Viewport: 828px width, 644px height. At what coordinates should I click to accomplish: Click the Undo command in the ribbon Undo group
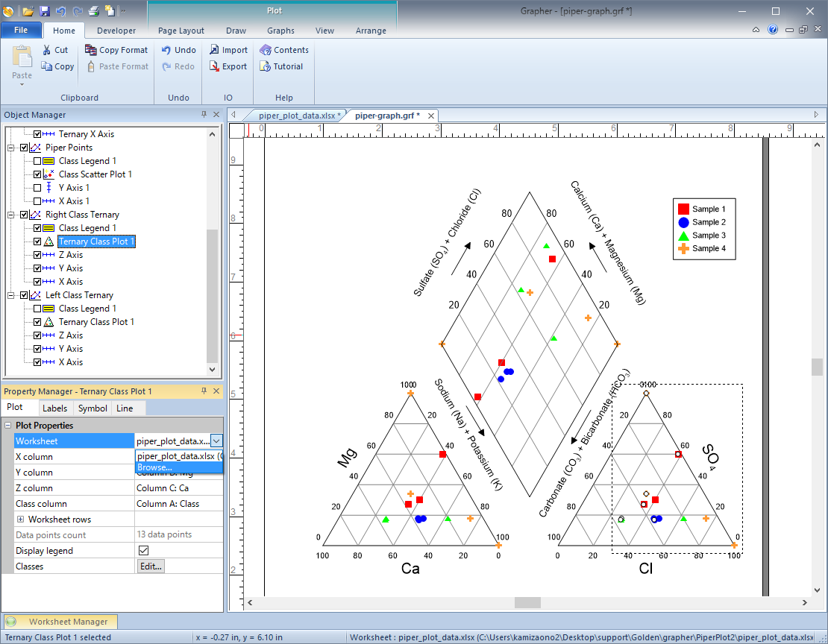(179, 50)
